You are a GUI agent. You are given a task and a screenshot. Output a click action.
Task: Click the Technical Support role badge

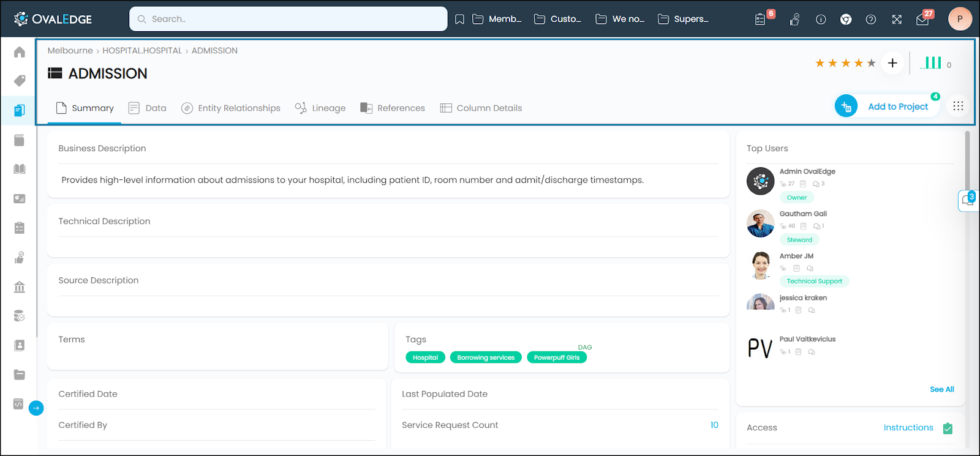click(x=814, y=282)
